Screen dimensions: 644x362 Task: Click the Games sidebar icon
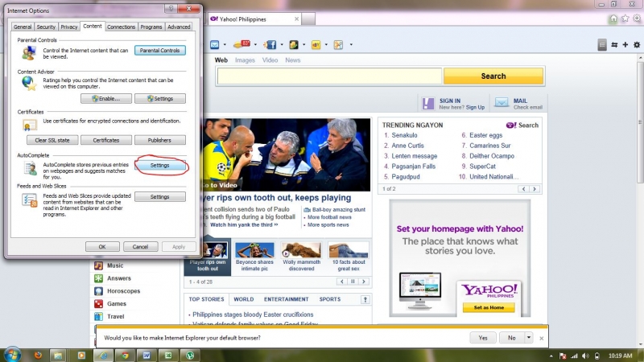pos(98,304)
